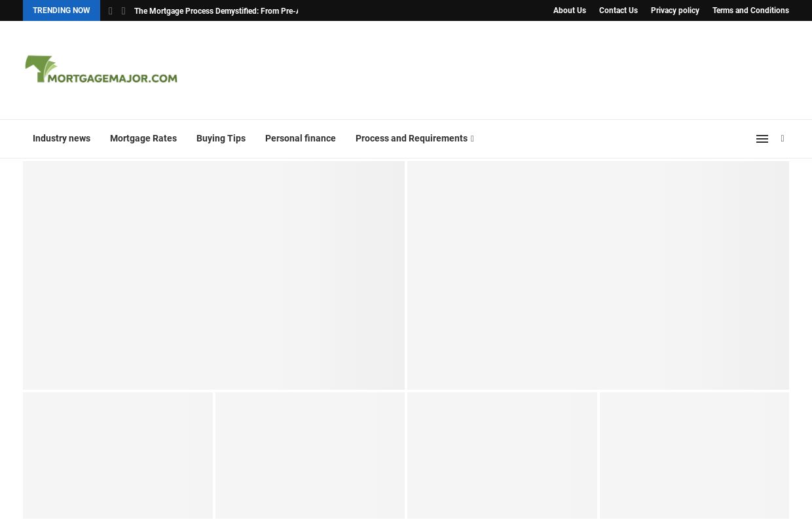This screenshot has width=812, height=524.
Task: Open the Industry news menu item
Action: coord(62,139)
